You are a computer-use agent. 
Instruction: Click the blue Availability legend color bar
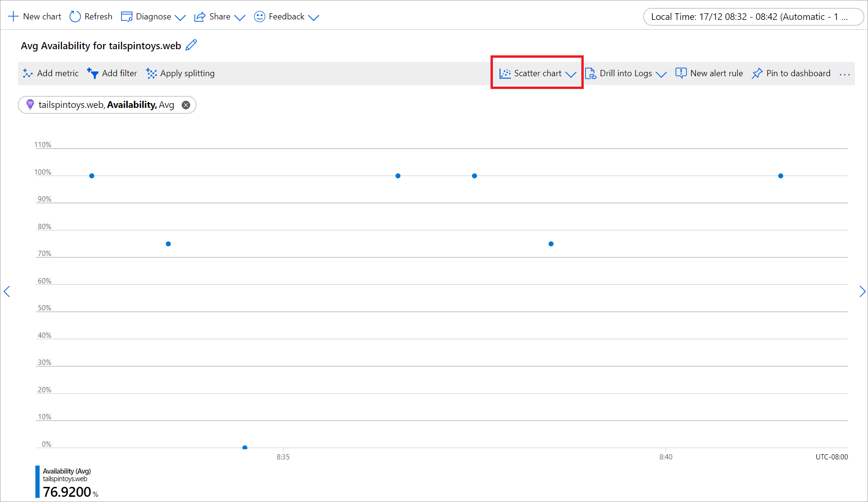pyautogui.click(x=37, y=482)
